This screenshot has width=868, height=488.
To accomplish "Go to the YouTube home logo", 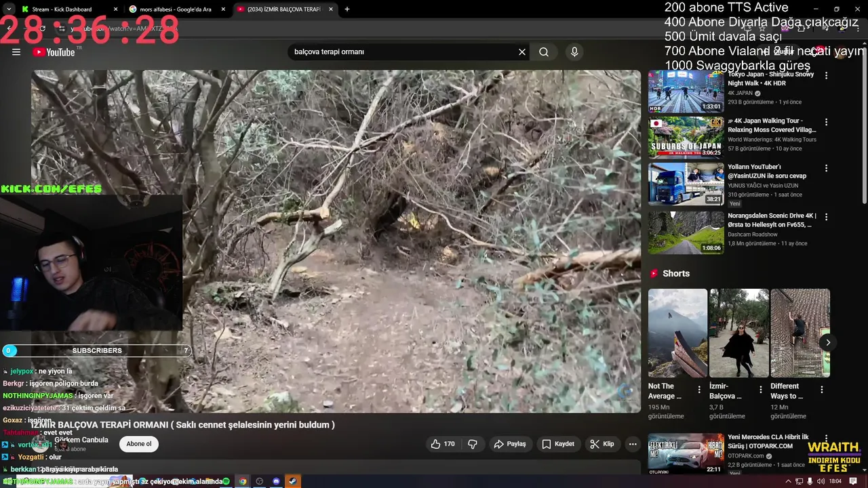I will click(x=54, y=52).
